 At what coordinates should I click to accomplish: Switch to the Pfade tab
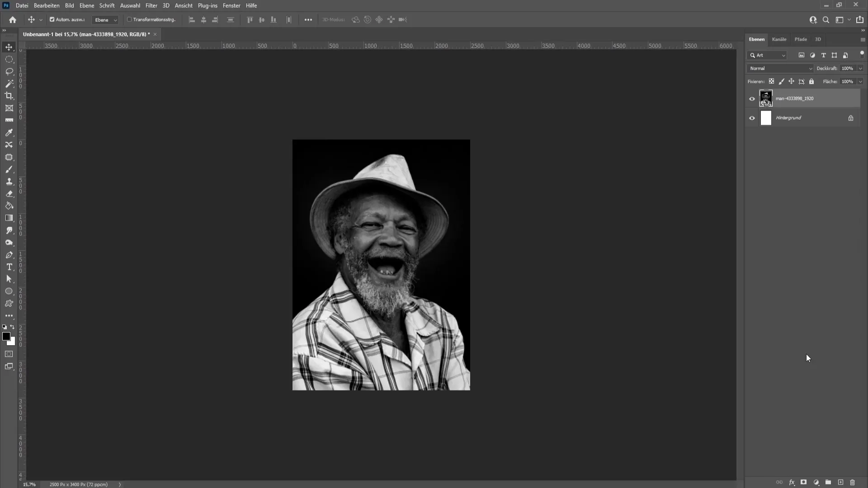coord(801,39)
